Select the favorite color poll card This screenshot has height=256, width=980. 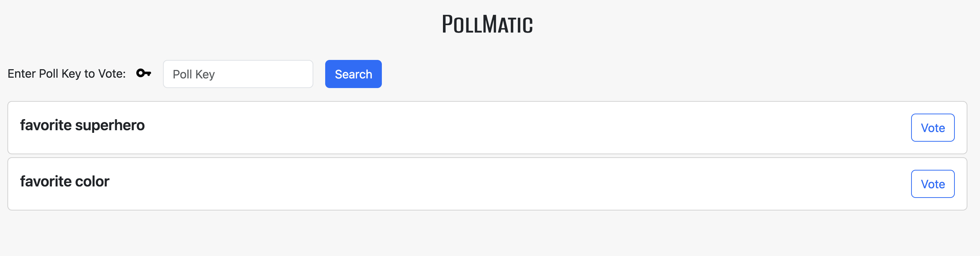pyautogui.click(x=490, y=184)
